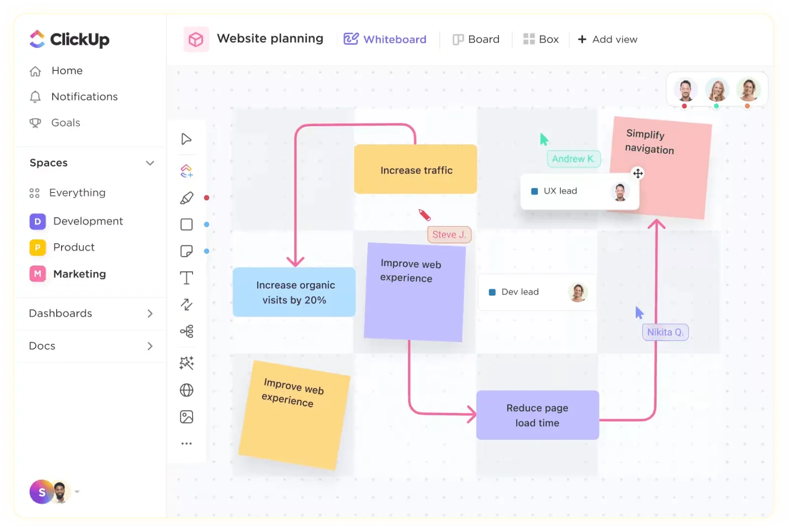Switch to the Box view tab
The image size is (788, 532).
coord(541,39)
